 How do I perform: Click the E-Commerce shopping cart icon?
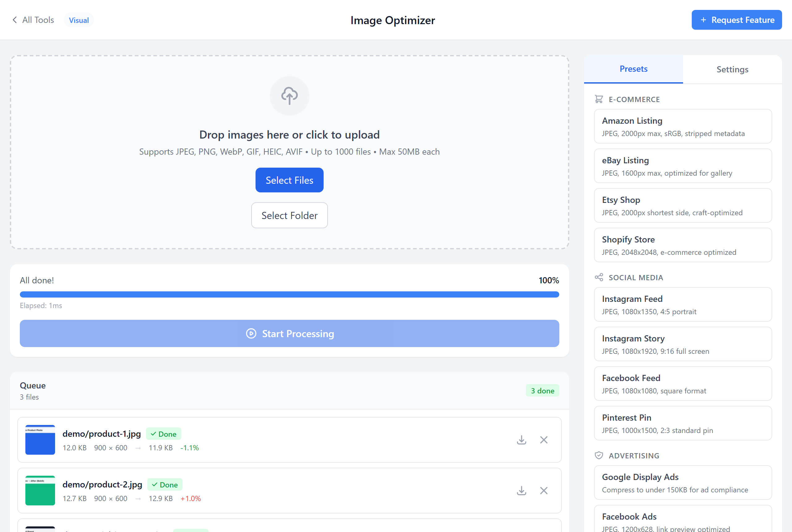click(x=599, y=99)
